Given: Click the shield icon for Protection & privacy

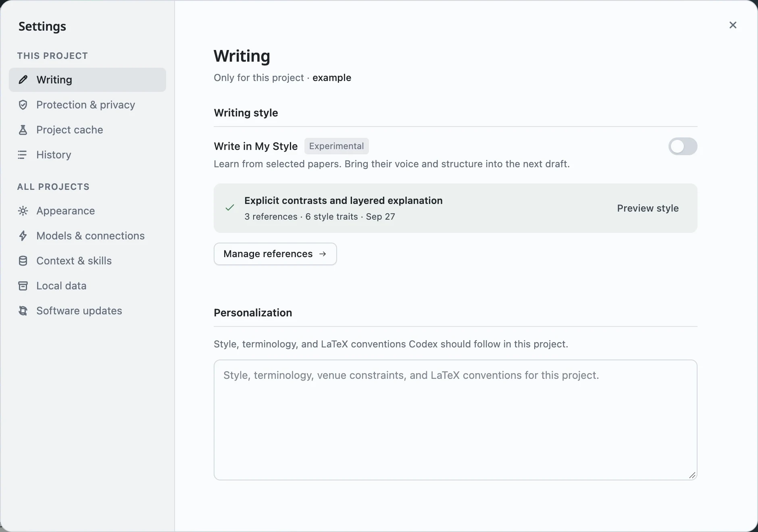Looking at the screenshot, I should coord(23,105).
